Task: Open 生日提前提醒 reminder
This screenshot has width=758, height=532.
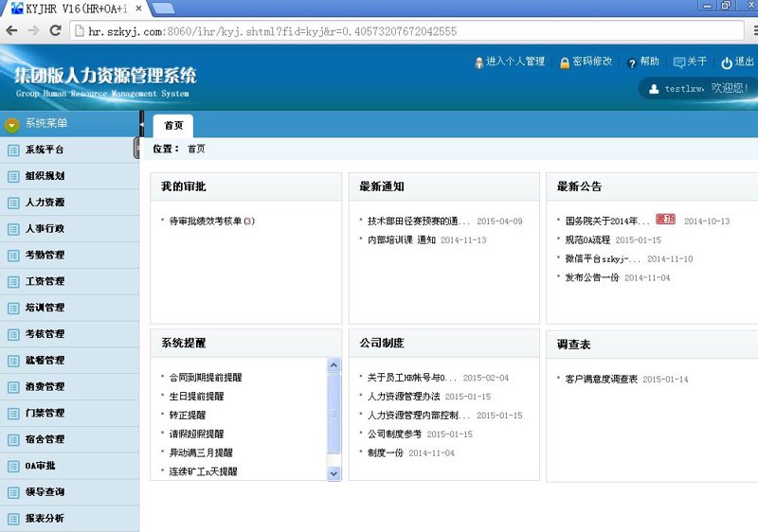Action: 196,397
